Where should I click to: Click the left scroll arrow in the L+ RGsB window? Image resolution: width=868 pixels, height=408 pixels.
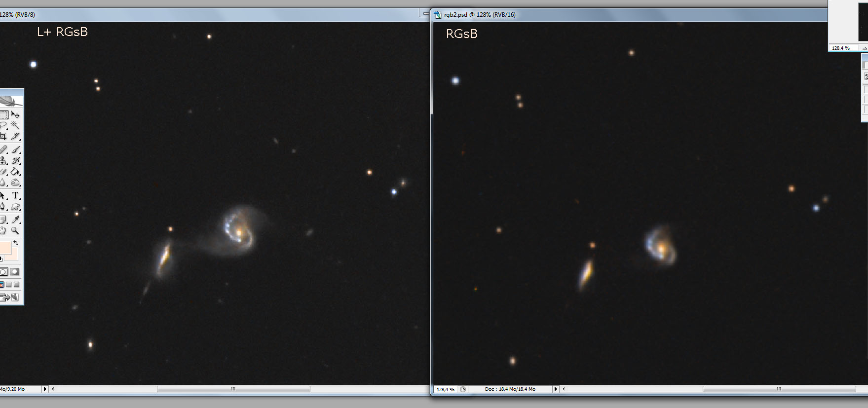tap(53, 389)
